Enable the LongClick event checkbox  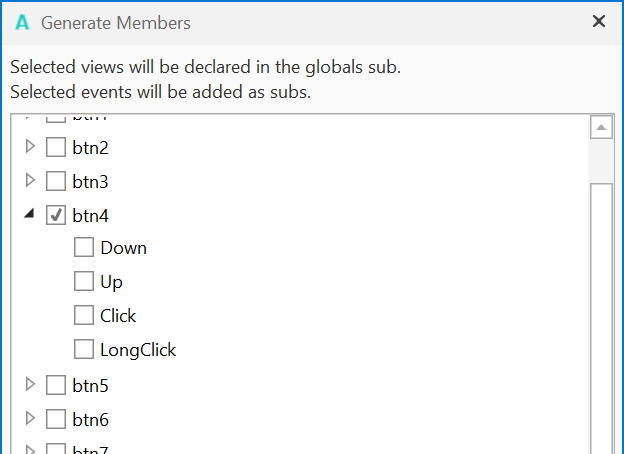[x=84, y=350]
